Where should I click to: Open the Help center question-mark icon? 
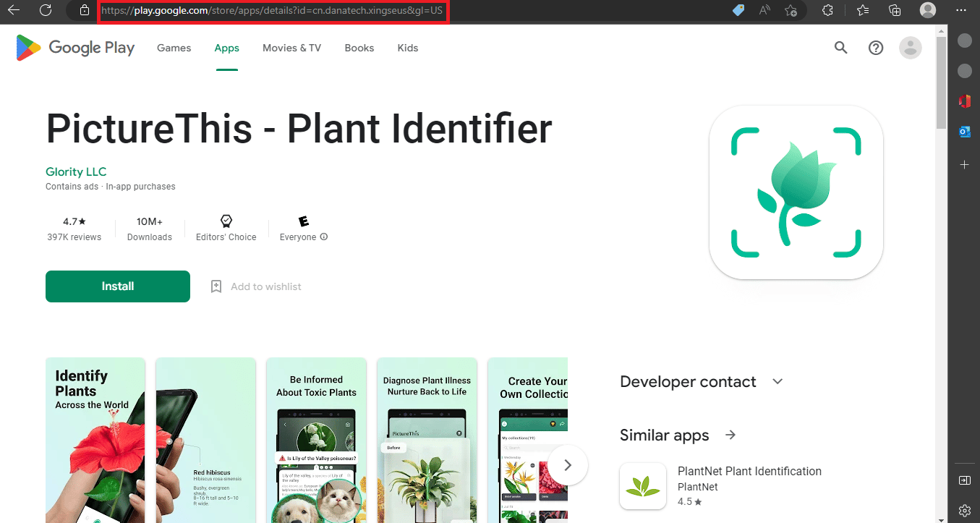tap(876, 48)
